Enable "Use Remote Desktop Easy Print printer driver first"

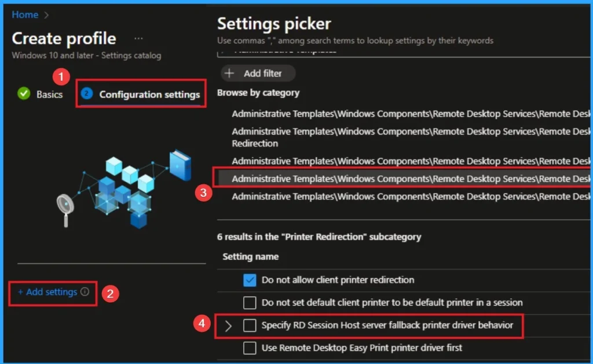tap(250, 348)
